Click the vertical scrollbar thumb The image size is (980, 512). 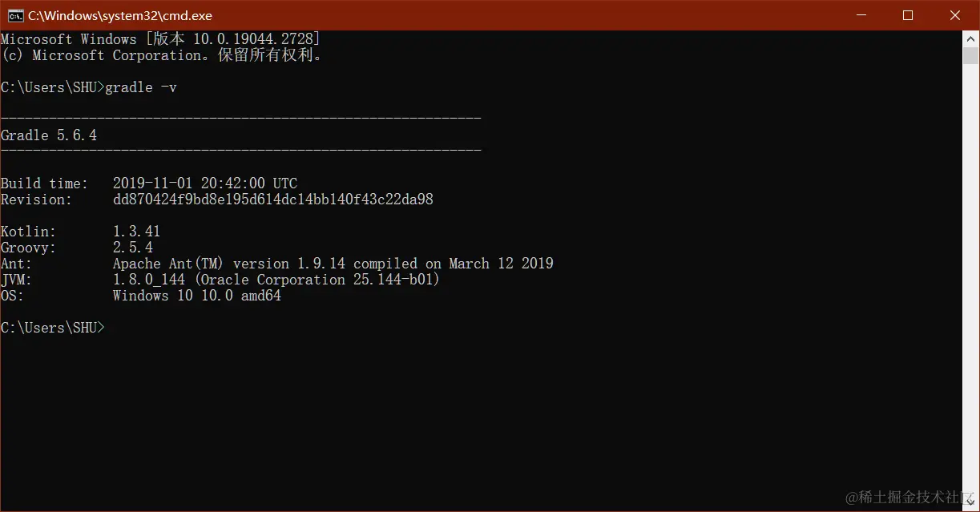(970, 56)
